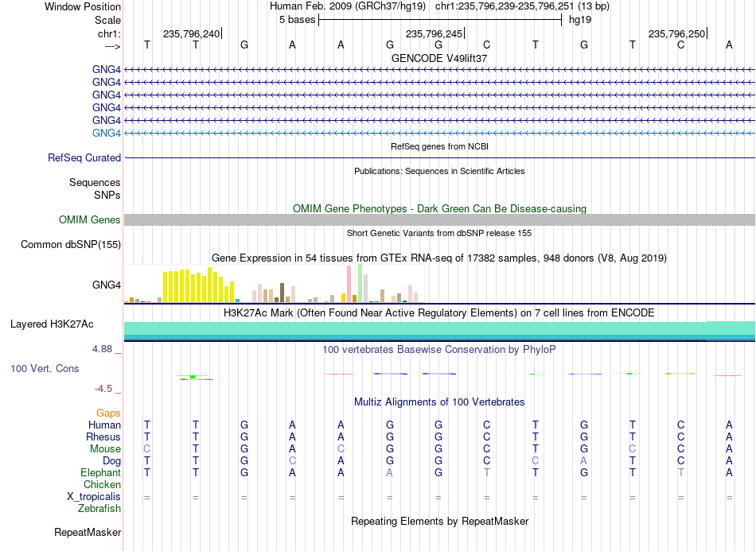The height and width of the screenshot is (551, 756).
Task: Click the first yellow bar in GNG4 expression chart
Action: click(x=166, y=287)
